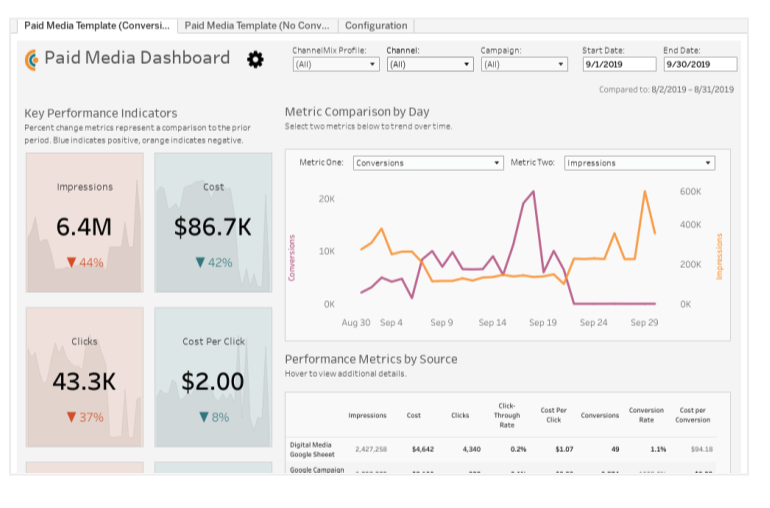Viewport: 770px width, 508px height.
Task: Click the Impressions right axis label
Action: click(719, 256)
